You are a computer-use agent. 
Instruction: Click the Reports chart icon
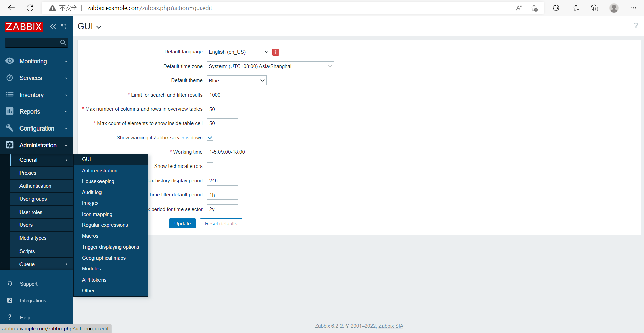coord(10,111)
